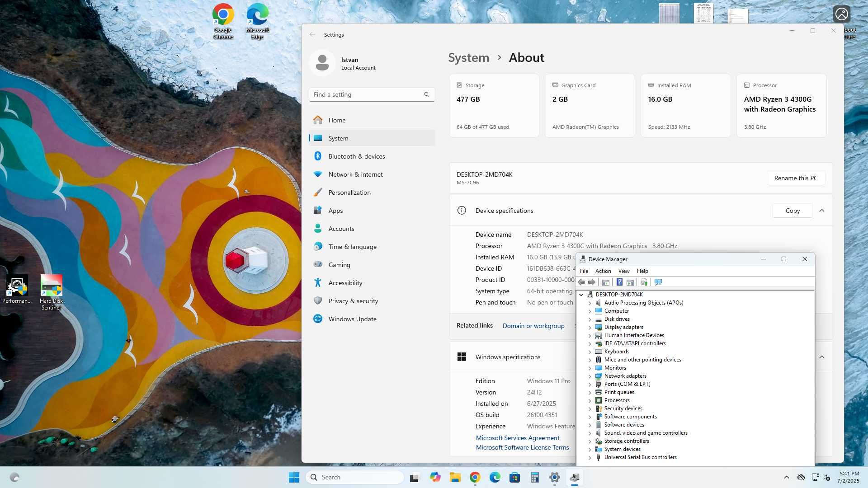The width and height of the screenshot is (868, 488).
Task: Select Security devices tree item
Action: click(x=623, y=408)
